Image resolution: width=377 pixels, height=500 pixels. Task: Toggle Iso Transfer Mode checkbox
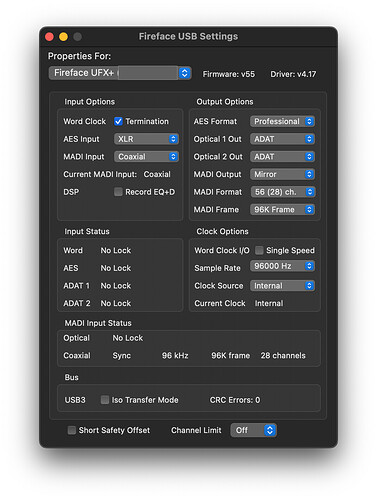tap(105, 400)
